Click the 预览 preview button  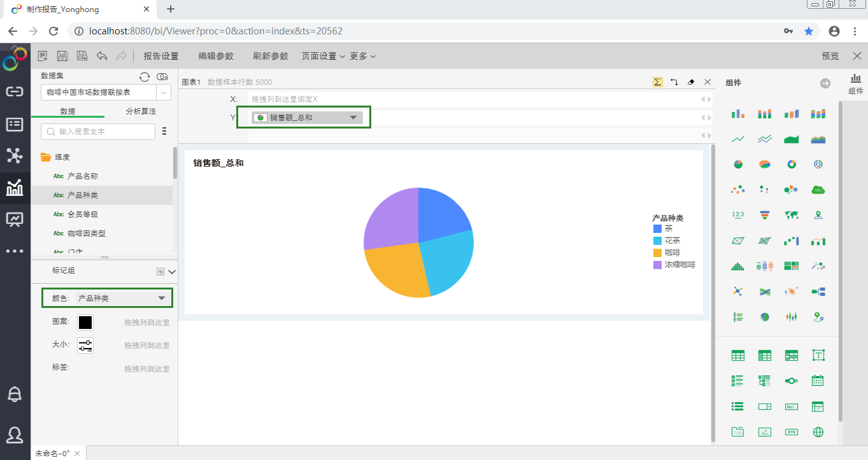click(830, 56)
